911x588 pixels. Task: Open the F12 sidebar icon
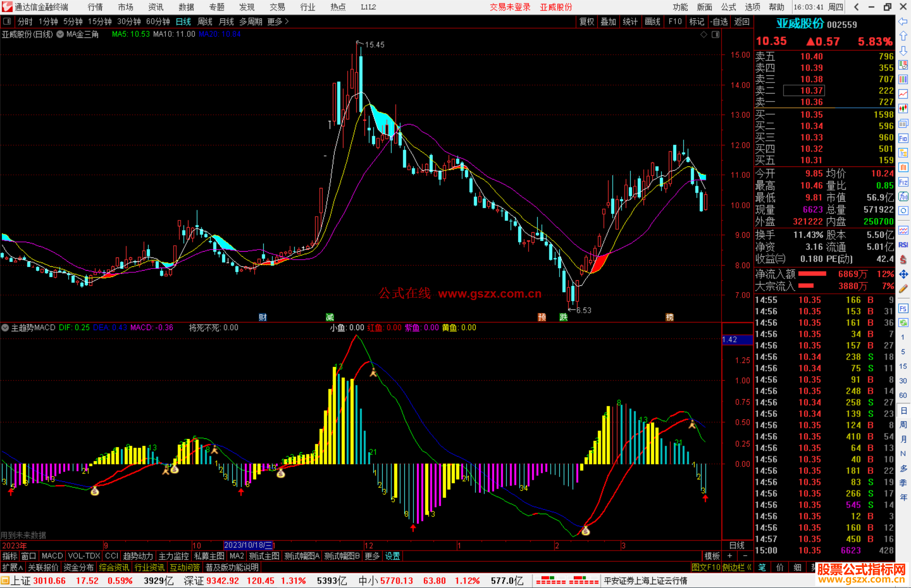[903, 182]
